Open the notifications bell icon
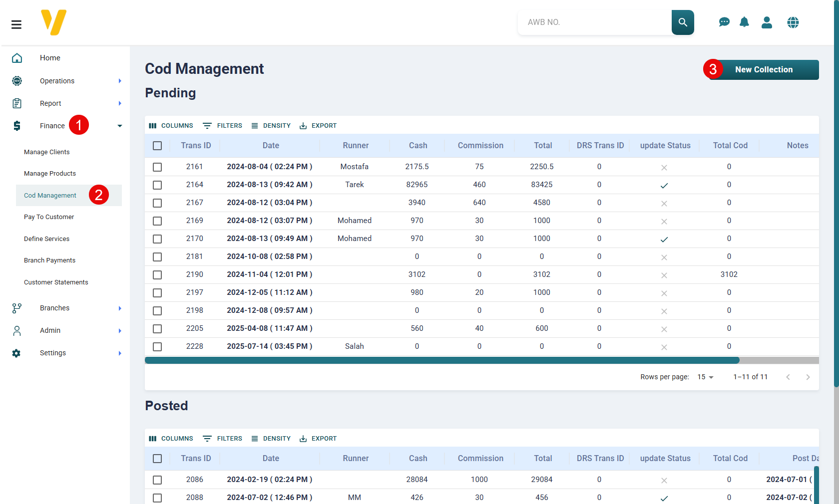 744,22
